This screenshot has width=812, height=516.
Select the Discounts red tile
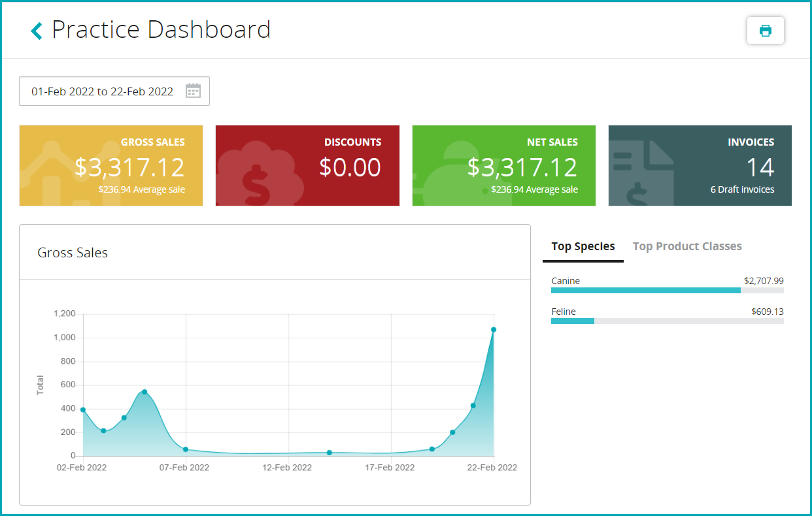307,166
